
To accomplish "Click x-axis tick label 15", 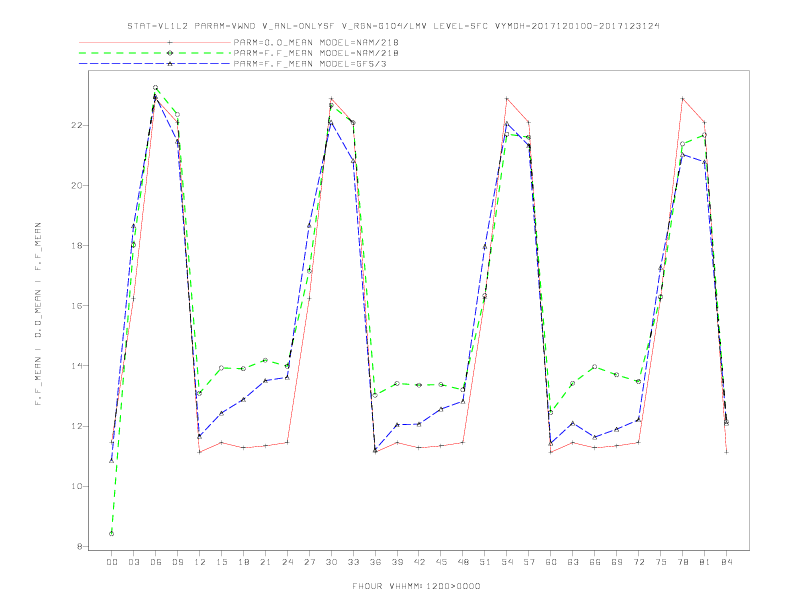I will (221, 562).
